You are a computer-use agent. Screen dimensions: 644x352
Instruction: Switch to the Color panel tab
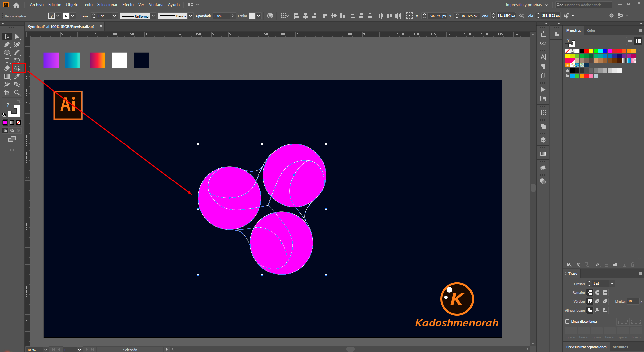591,30
